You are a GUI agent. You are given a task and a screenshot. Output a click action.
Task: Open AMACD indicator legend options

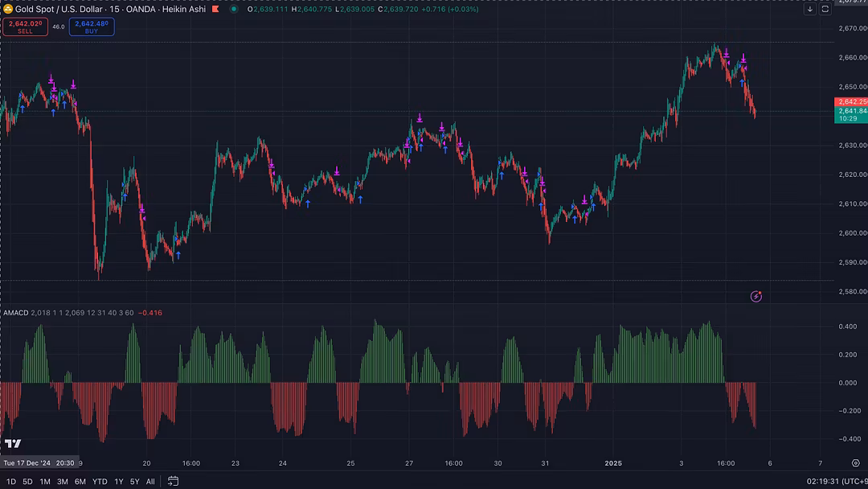coord(15,313)
